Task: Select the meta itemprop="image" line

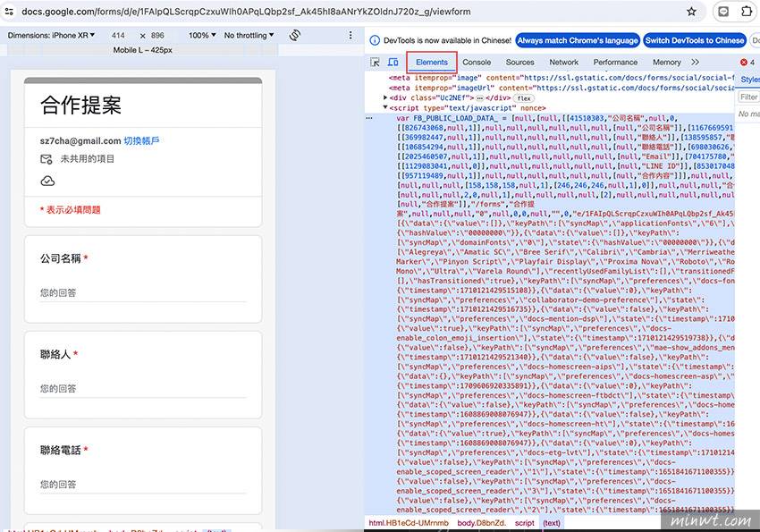Action: point(562,78)
